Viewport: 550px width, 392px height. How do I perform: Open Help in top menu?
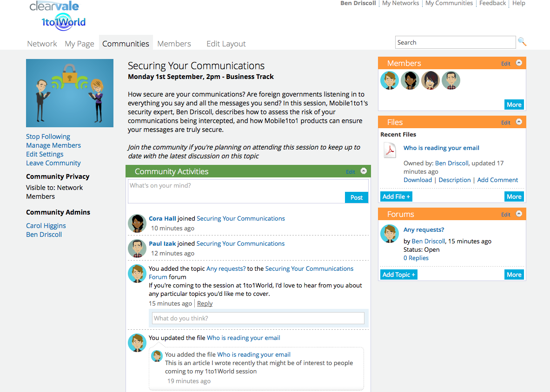pyautogui.click(x=518, y=3)
